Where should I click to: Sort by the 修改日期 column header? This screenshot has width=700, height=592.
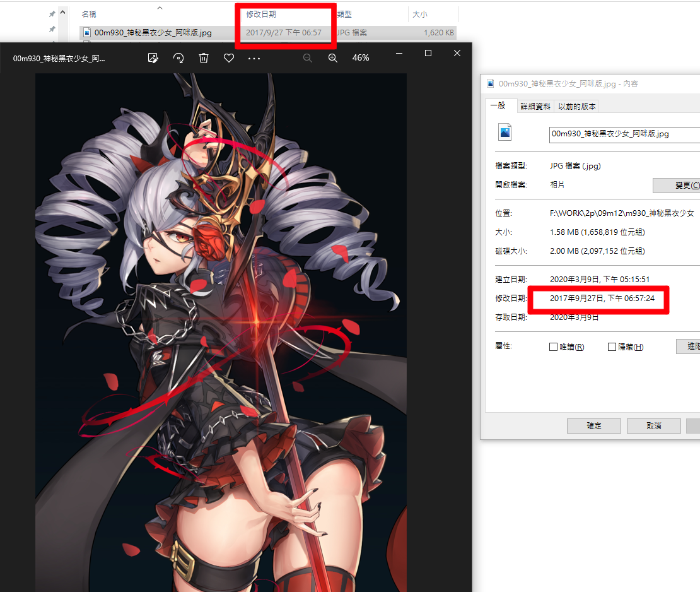click(x=261, y=15)
